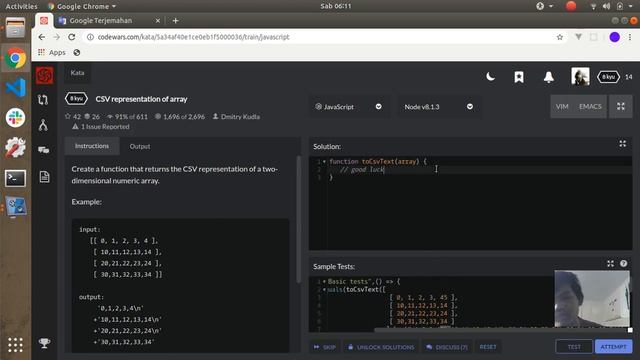
Task: Open the Node v8.1.3 version dropdown
Action: pyautogui.click(x=439, y=107)
